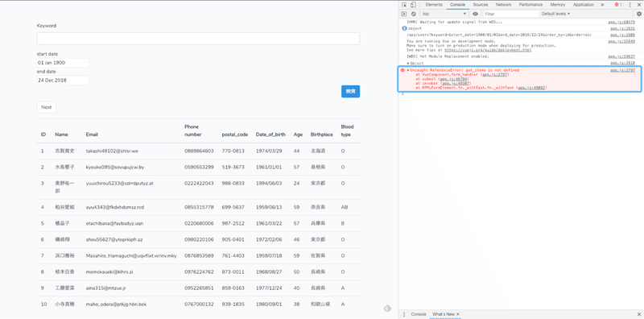Click the red error count badge
The height and width of the screenshot is (319, 644).
pyautogui.click(x=618, y=5)
